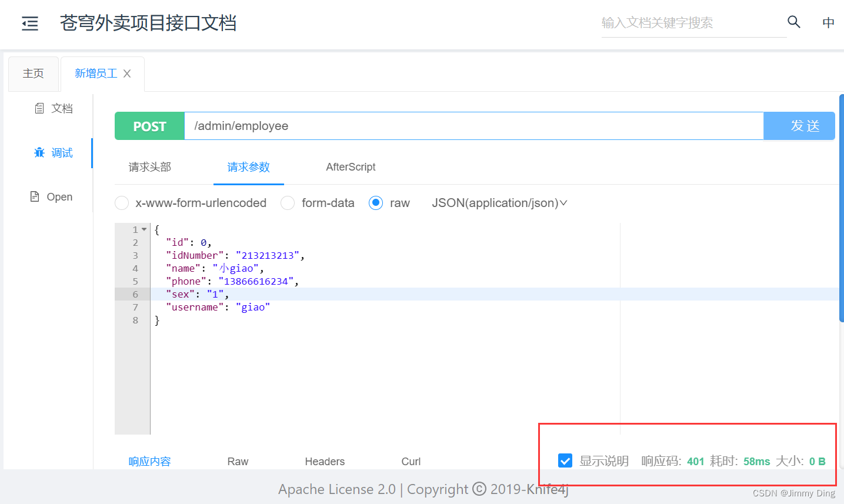Switch language with the 中 icon
Image resolution: width=844 pixels, height=504 pixels.
pyautogui.click(x=828, y=22)
